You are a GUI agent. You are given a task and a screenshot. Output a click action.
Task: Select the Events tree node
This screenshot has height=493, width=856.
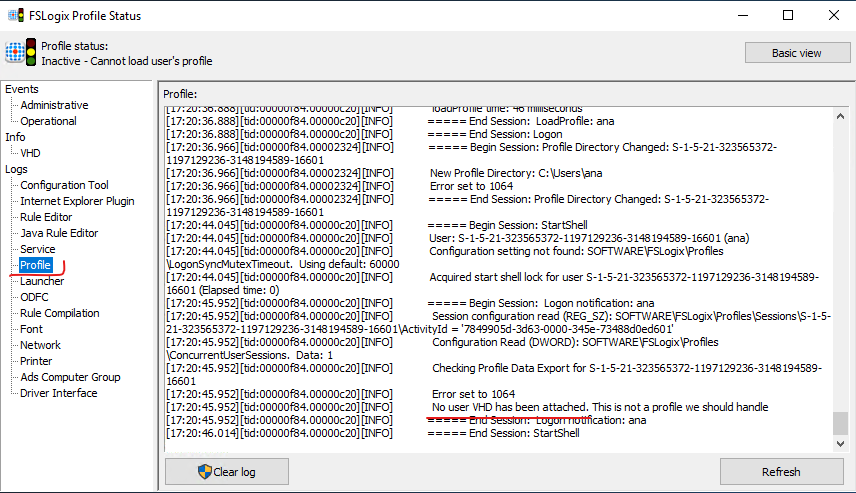(x=22, y=89)
